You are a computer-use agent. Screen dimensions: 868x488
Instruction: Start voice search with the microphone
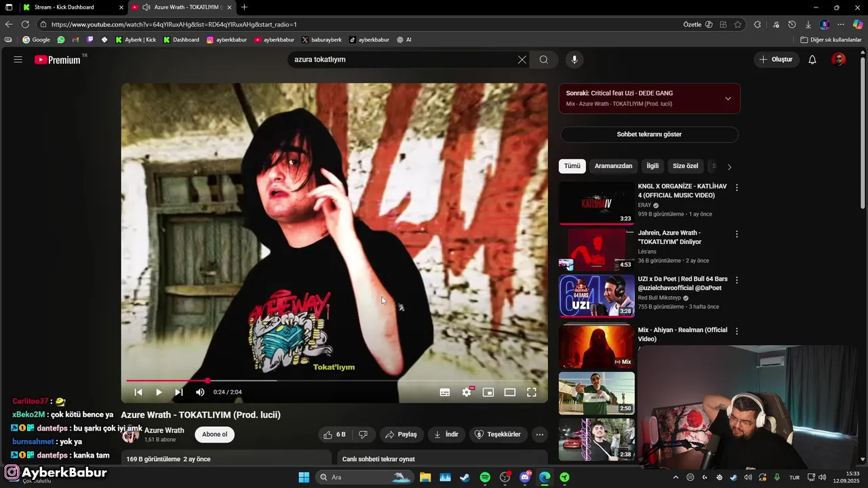coord(574,60)
